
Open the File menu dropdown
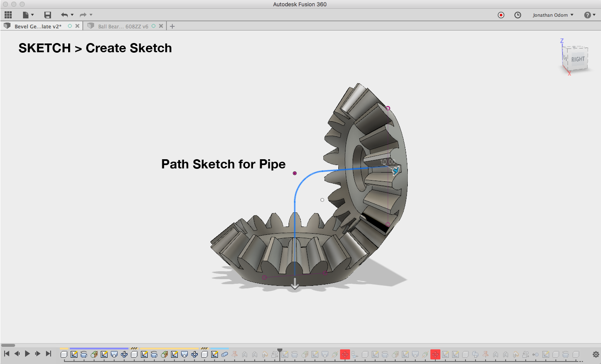pos(28,15)
